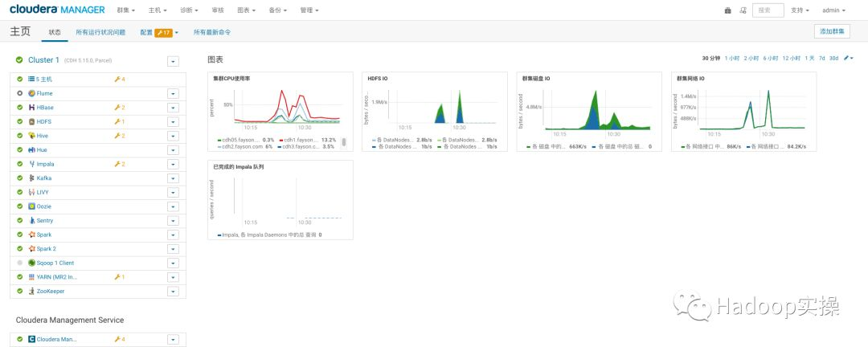
Task: Open the 审核 menu
Action: 218,10
